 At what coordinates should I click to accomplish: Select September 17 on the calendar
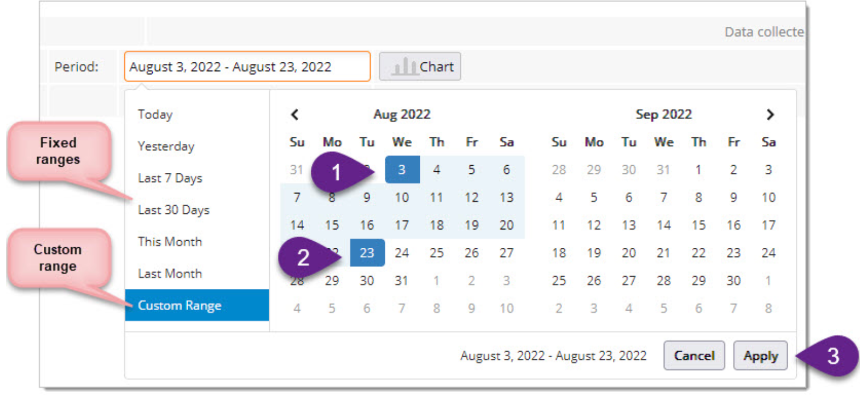pos(768,225)
